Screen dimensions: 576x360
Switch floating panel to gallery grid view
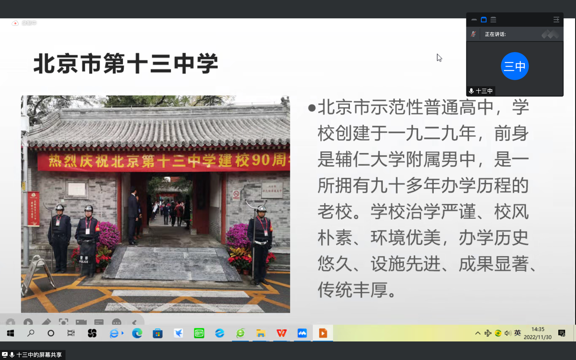pos(493,20)
